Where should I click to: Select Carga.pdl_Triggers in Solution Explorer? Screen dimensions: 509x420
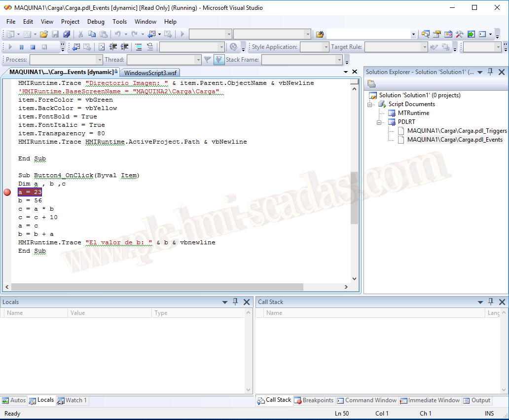[457, 131]
